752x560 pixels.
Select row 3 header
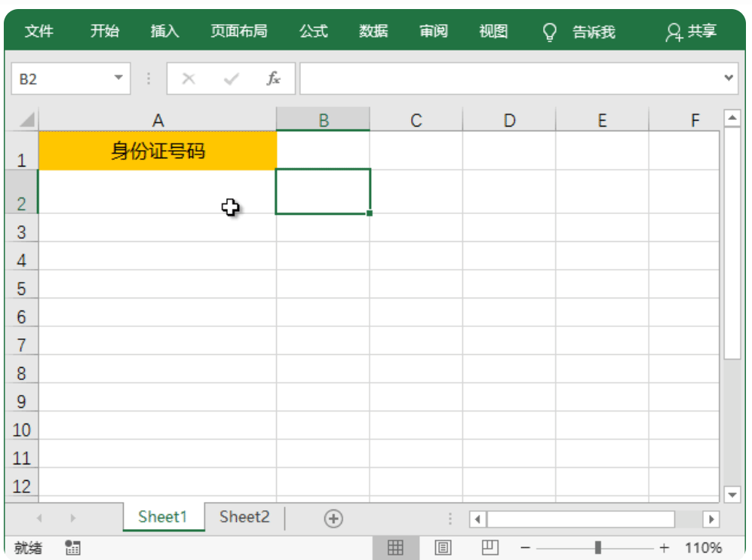[22, 228]
